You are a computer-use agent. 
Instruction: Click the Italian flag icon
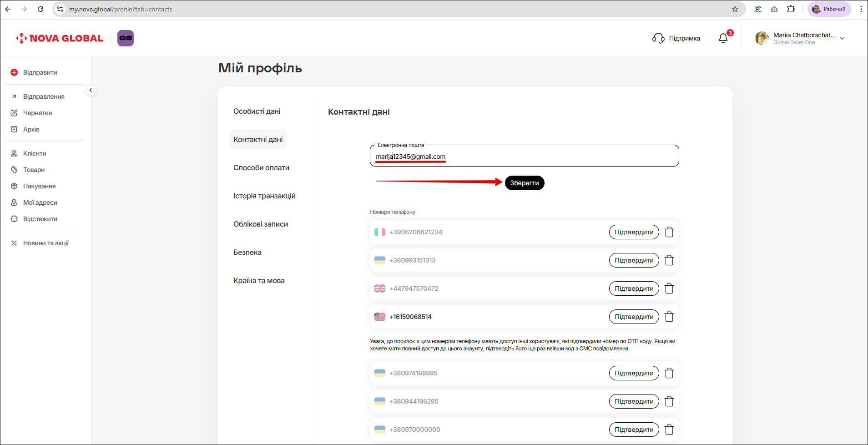click(380, 232)
